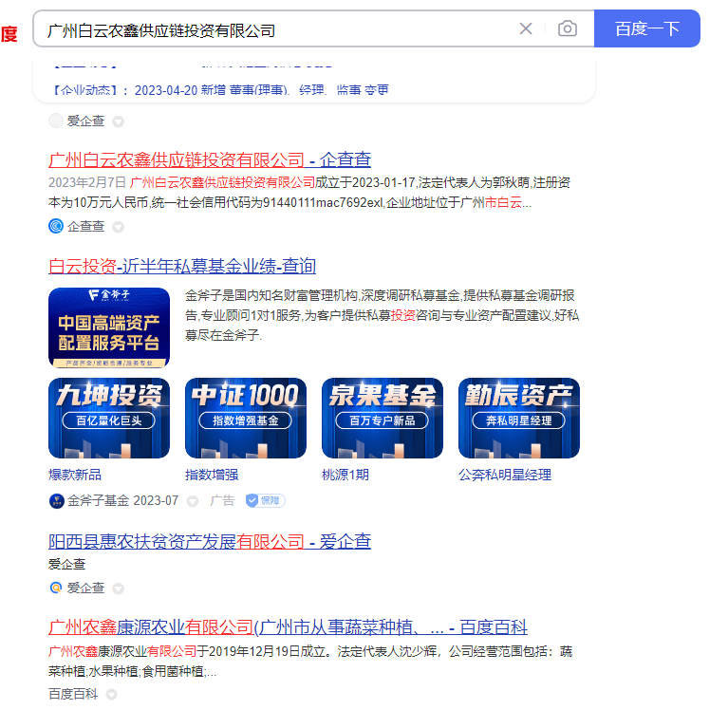Click the 金斧子基金 2023-07 source text
Screen dimensions: 728x710
point(123,500)
